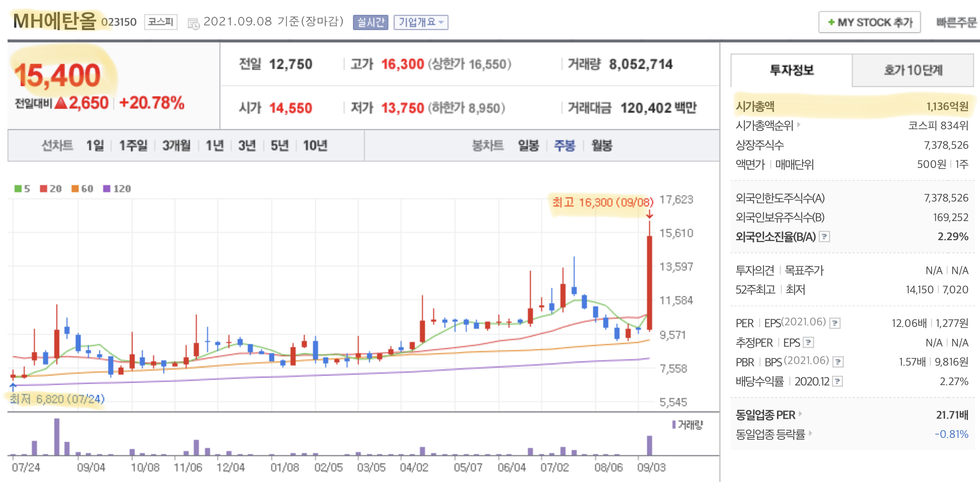
Task: Click the 빠른주문 button
Action: click(x=957, y=23)
